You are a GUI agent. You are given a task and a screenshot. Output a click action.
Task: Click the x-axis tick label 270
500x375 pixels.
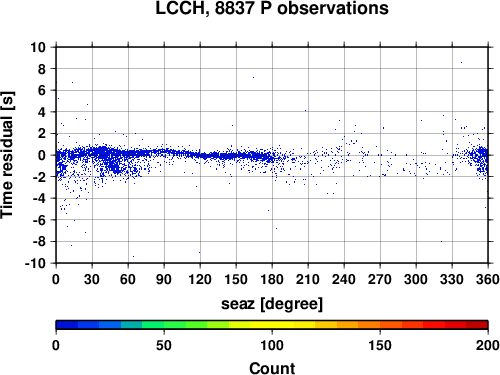(x=380, y=279)
